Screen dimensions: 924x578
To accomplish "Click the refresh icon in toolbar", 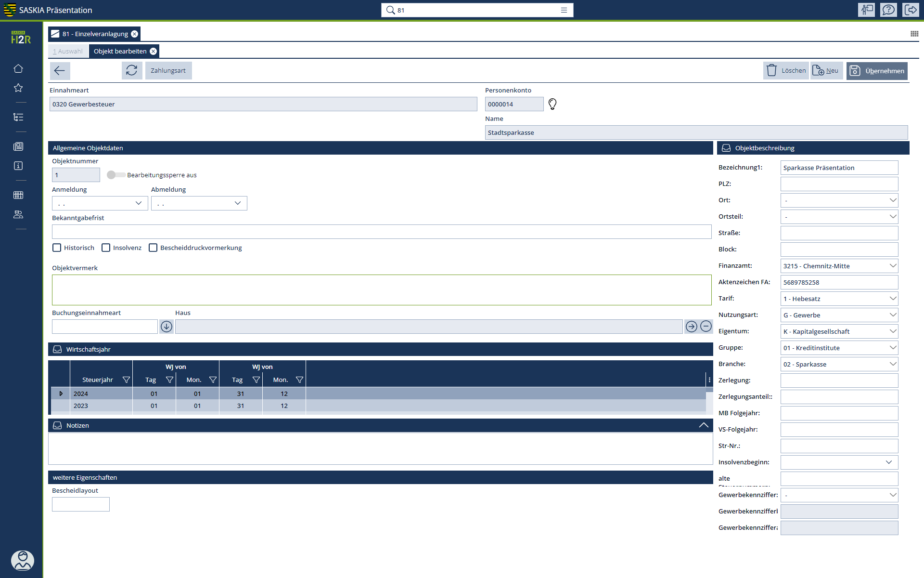I will point(131,71).
